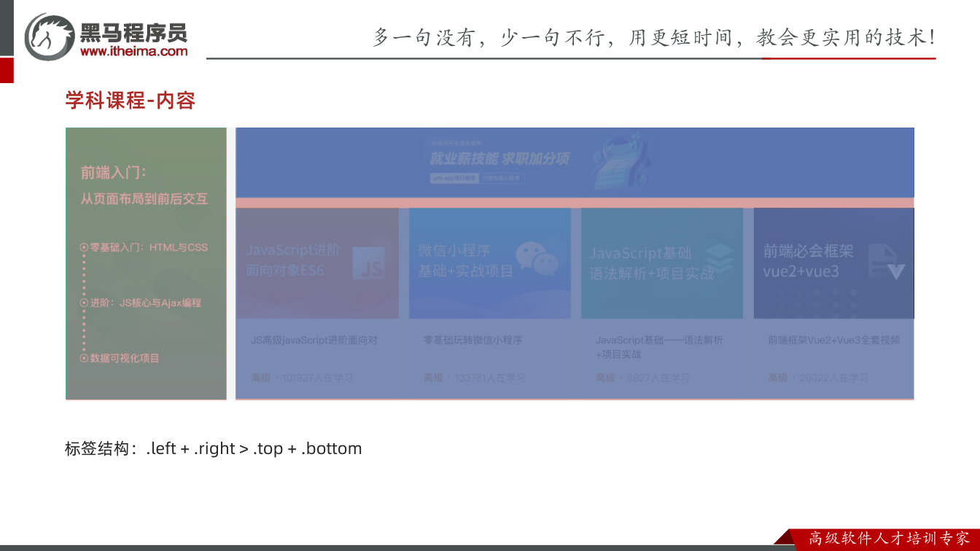This screenshot has width=980, height=551.
Task: Click the 高级软件人才培训专家 footer label
Action: [x=890, y=539]
